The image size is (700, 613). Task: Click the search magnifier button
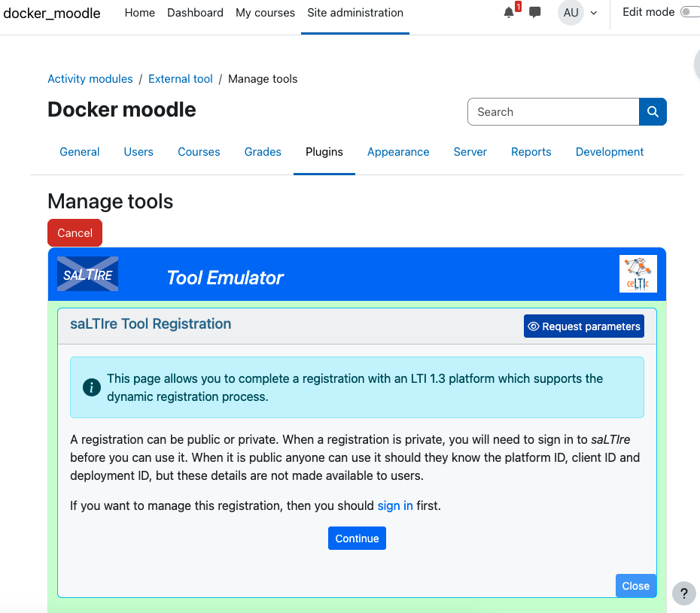pos(653,111)
